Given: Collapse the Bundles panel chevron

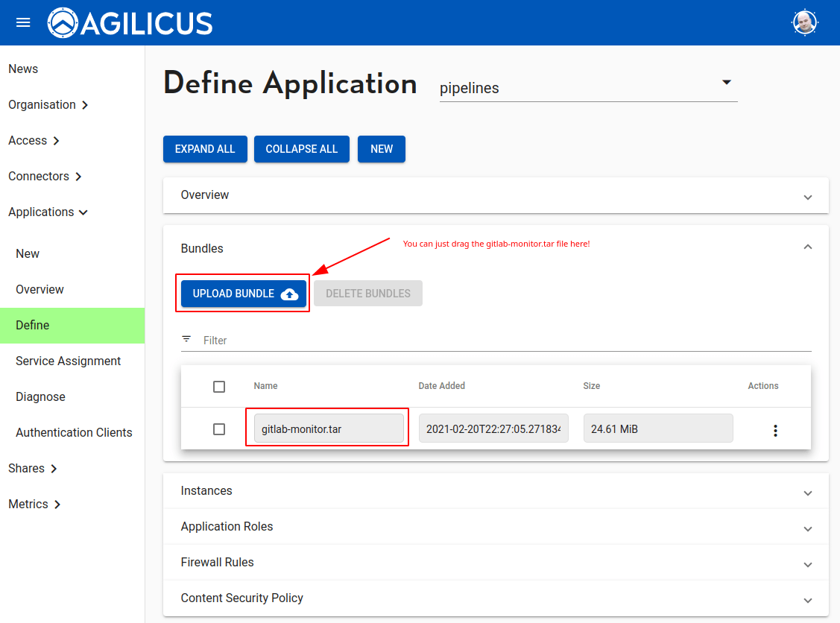Looking at the screenshot, I should pyautogui.click(x=807, y=247).
